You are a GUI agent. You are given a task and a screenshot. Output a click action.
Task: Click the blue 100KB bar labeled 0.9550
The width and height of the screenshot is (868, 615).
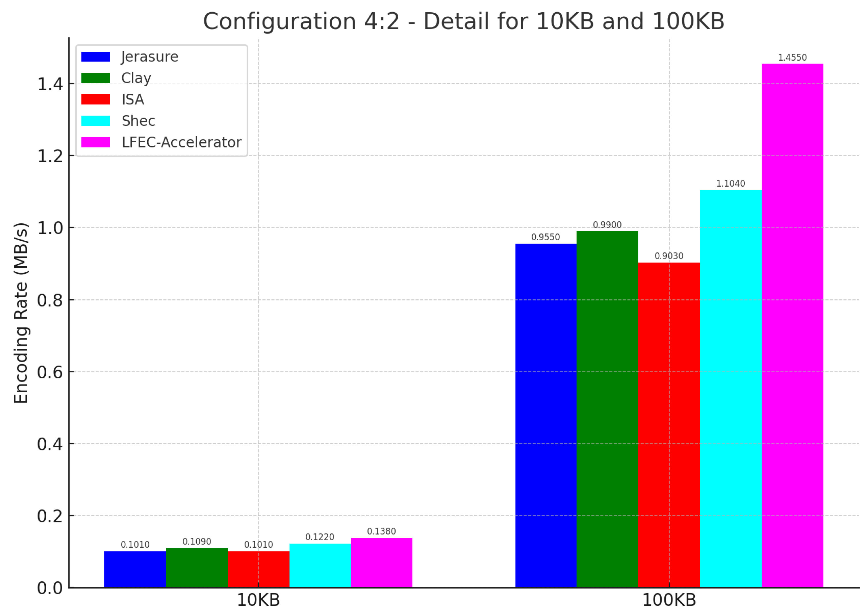[545, 415]
